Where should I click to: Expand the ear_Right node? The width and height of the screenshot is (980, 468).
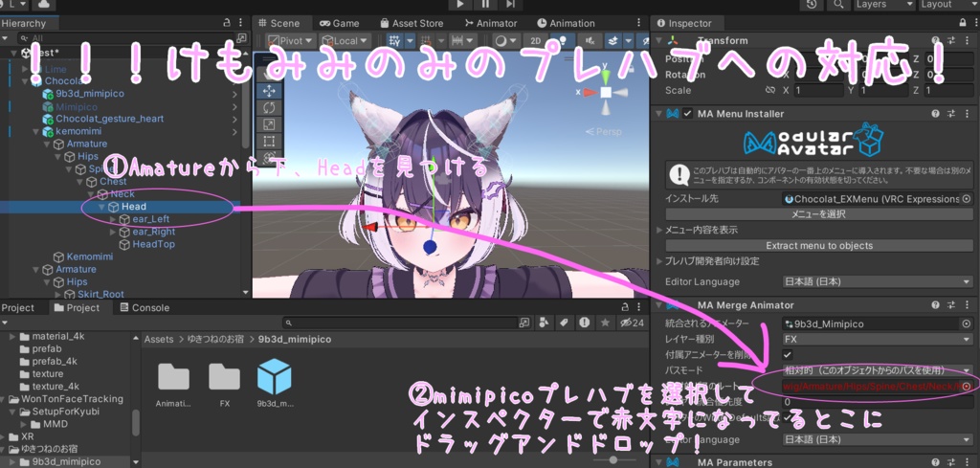(112, 232)
